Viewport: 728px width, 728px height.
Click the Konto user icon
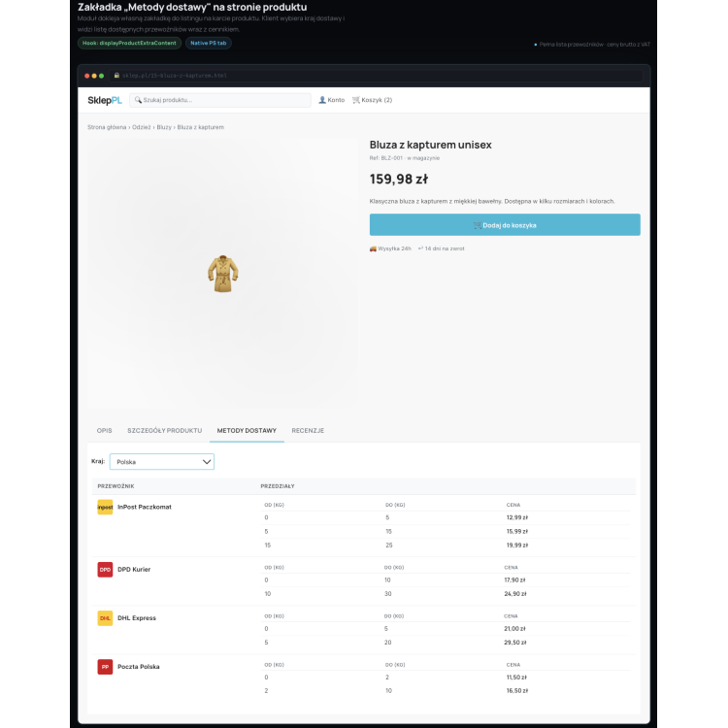tap(322, 100)
